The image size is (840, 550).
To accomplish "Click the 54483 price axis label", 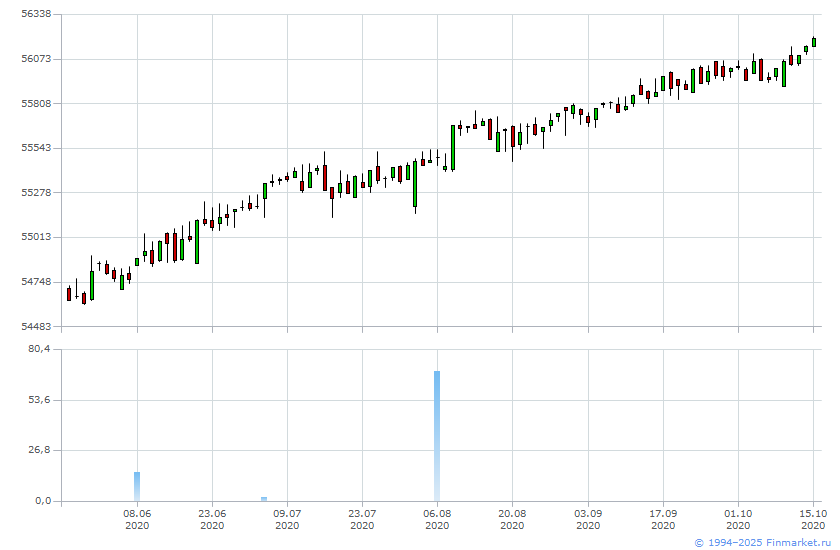I will point(36,326).
